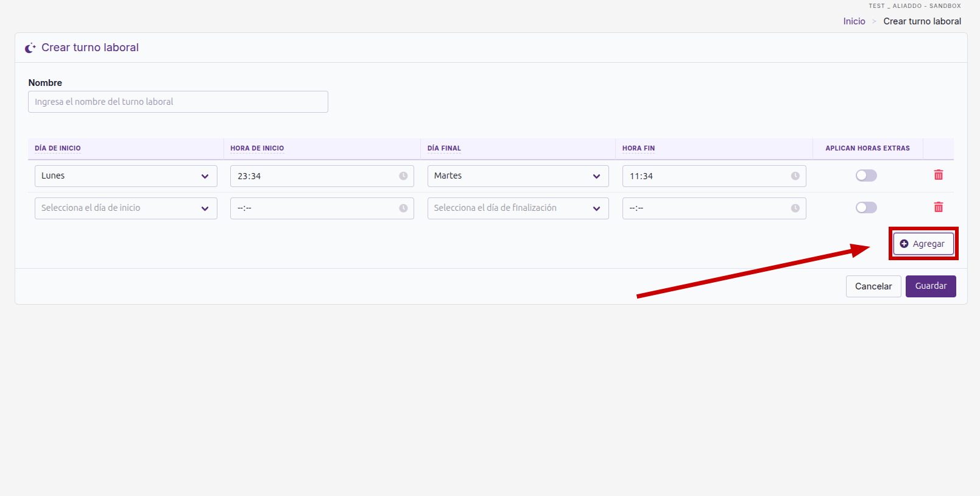Click clock icon in empty start time field
Image resolution: width=980 pixels, height=496 pixels.
403,208
